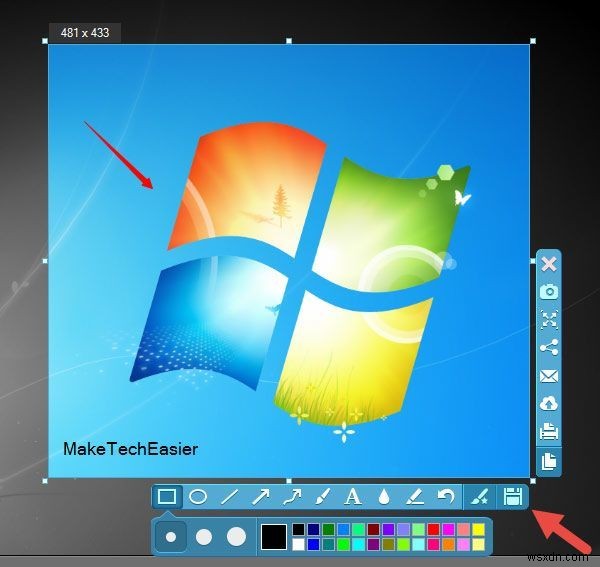Choose the large line thickness dot

236,536
